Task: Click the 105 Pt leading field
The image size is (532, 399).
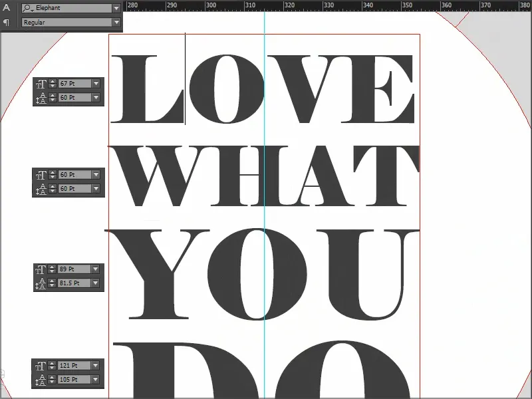Action: click(74, 379)
